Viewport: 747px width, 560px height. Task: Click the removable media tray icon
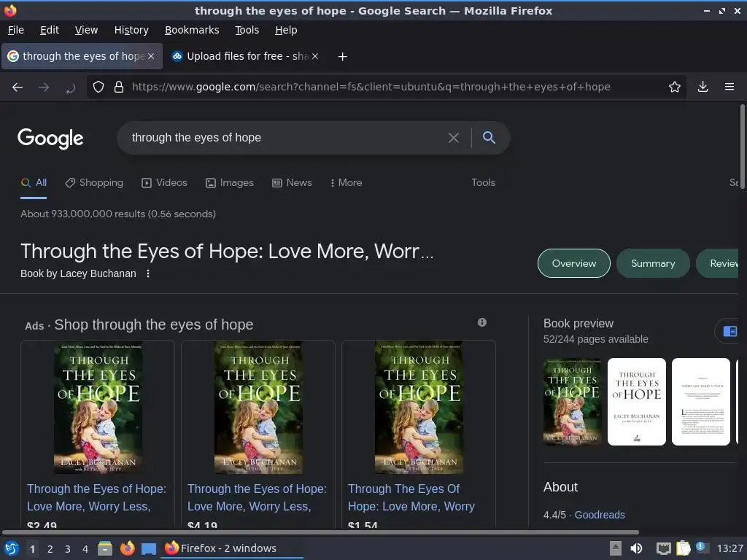pyautogui.click(x=616, y=548)
